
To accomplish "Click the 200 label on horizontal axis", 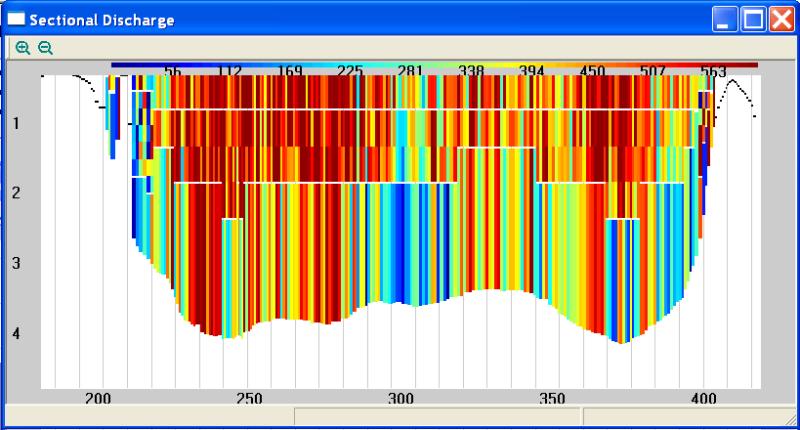I will pyautogui.click(x=97, y=398).
